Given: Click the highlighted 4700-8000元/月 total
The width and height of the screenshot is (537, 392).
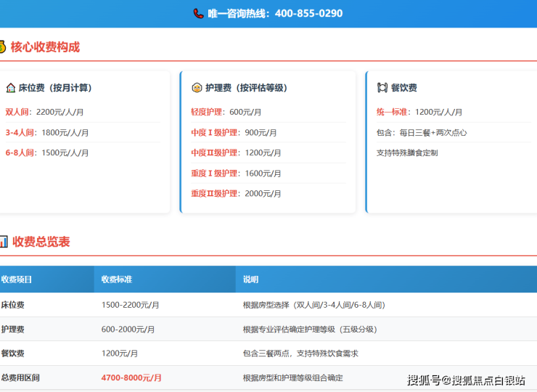Looking at the screenshot, I should point(131,377).
